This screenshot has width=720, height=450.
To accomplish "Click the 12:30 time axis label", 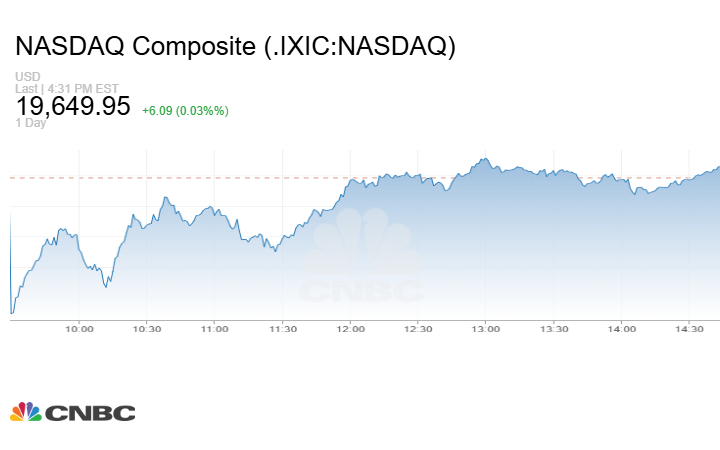I will [x=419, y=328].
